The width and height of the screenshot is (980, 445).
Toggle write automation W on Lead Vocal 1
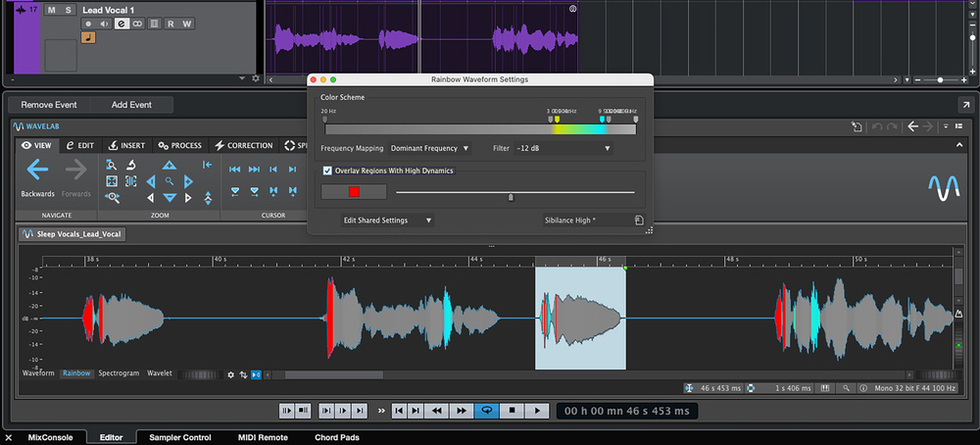pyautogui.click(x=187, y=25)
